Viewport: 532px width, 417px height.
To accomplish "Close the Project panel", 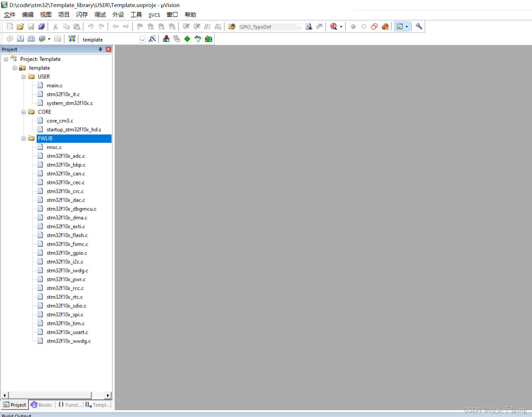I will pos(108,49).
